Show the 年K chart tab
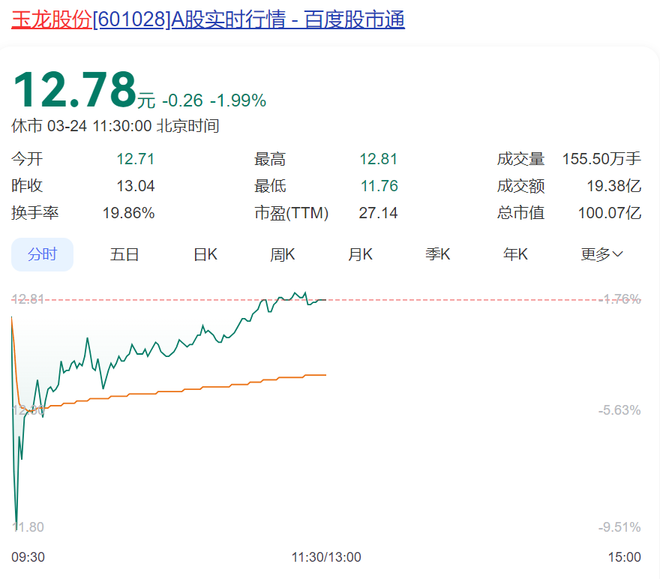The image size is (660, 579). [515, 255]
